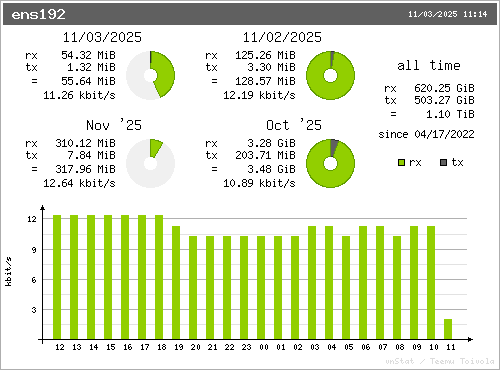Click the Oct '25 month heading
The height and width of the screenshot is (370, 500).
(294, 125)
